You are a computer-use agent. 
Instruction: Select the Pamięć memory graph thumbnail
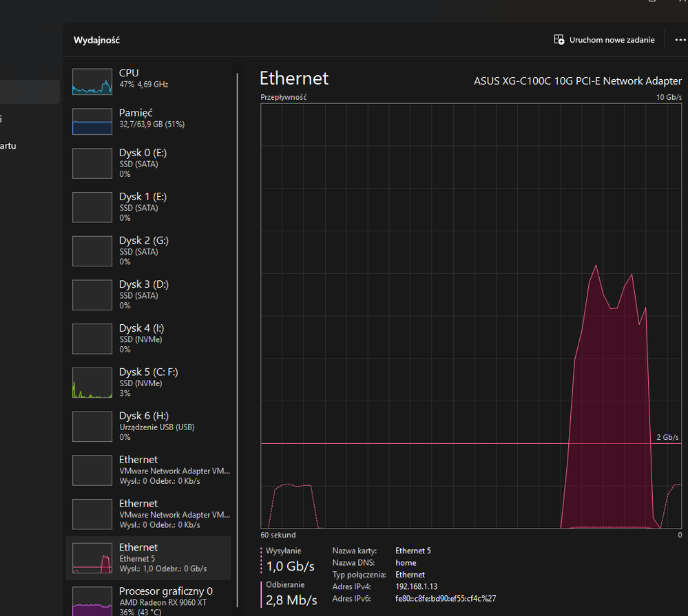(92, 121)
